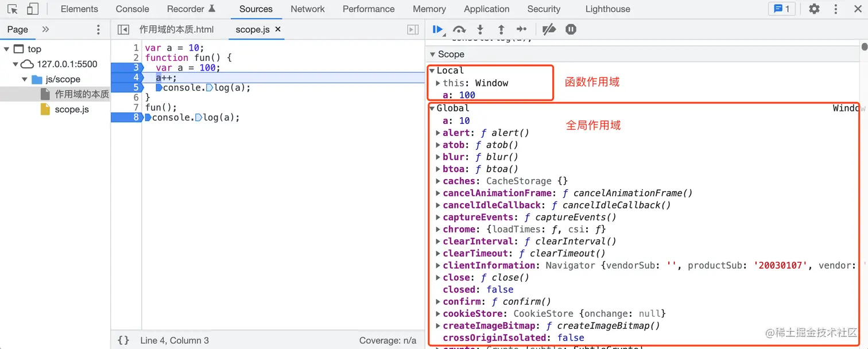Select the crossOriginIsolated property row
This screenshot has height=349, width=868.
click(x=513, y=338)
